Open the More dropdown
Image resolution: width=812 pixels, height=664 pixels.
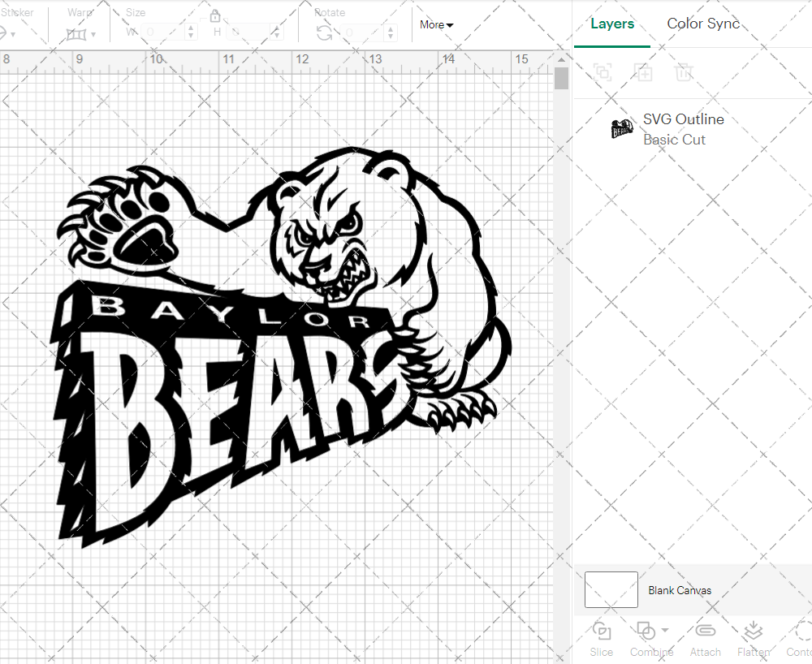(436, 25)
